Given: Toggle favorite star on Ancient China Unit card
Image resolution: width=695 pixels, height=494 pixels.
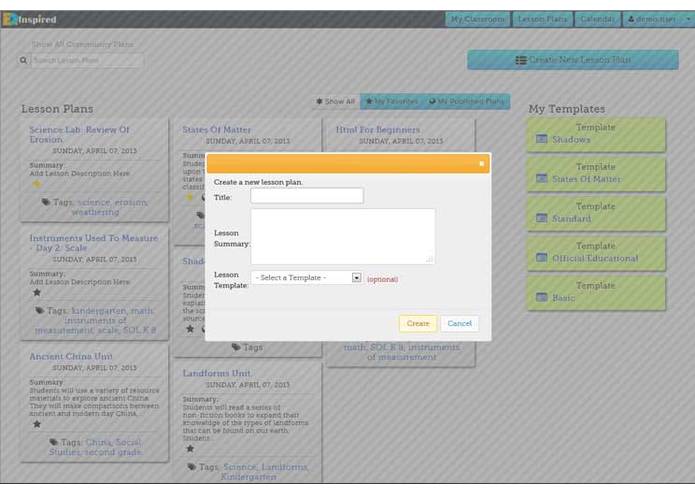Looking at the screenshot, I should 37,424.
